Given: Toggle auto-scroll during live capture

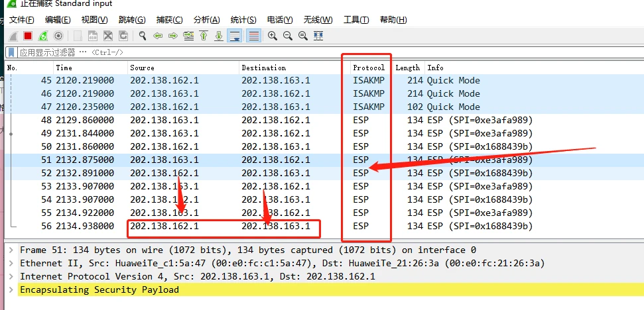Looking at the screenshot, I should (235, 36).
